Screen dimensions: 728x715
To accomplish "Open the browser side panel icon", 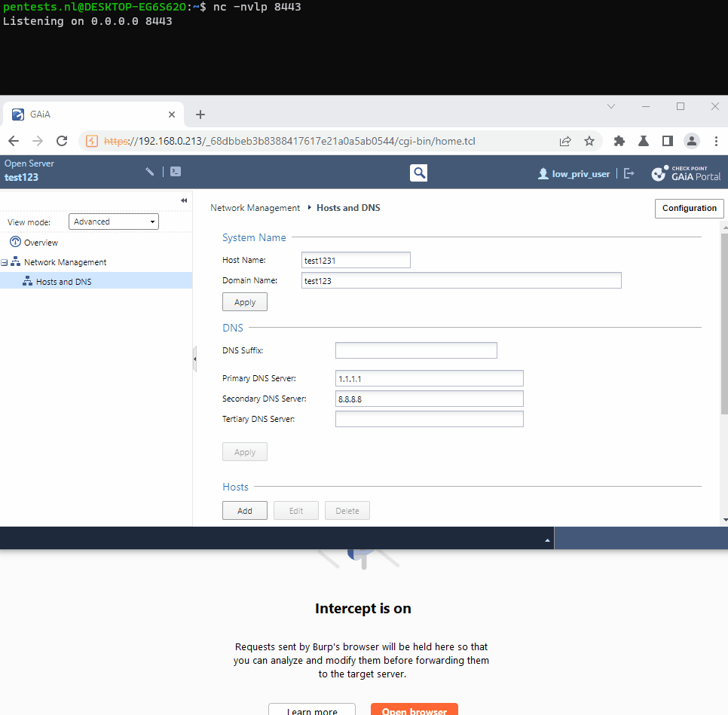I will click(x=667, y=141).
